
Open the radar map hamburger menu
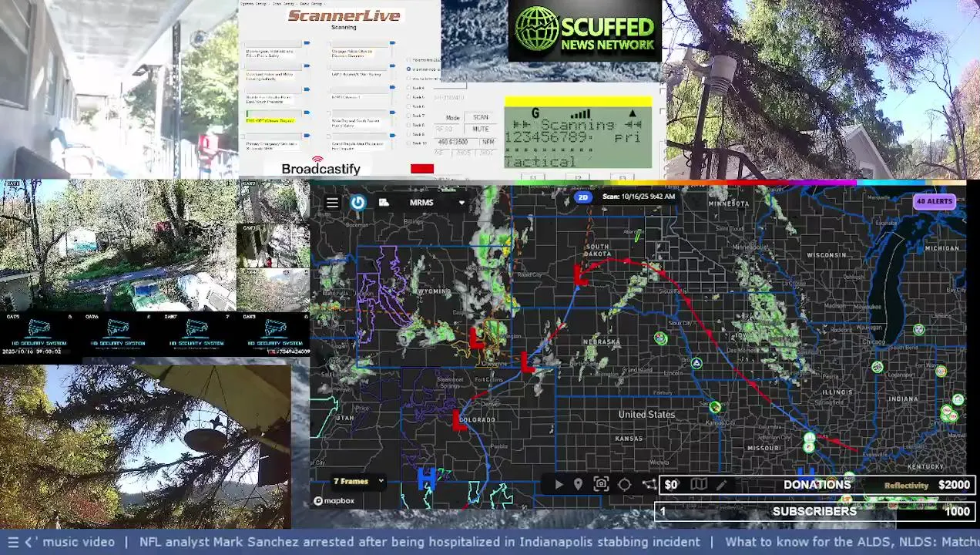tap(332, 203)
